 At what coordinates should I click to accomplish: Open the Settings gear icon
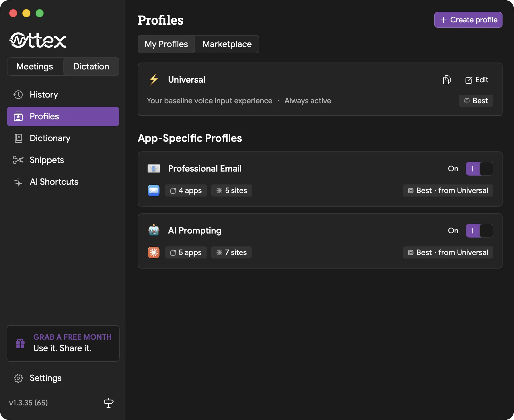tap(18, 378)
